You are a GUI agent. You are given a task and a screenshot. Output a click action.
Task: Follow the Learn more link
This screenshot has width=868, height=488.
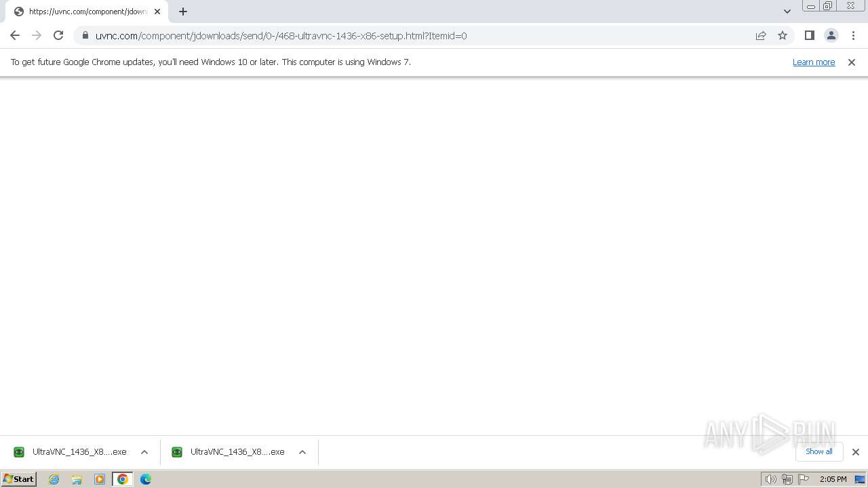[x=814, y=62]
